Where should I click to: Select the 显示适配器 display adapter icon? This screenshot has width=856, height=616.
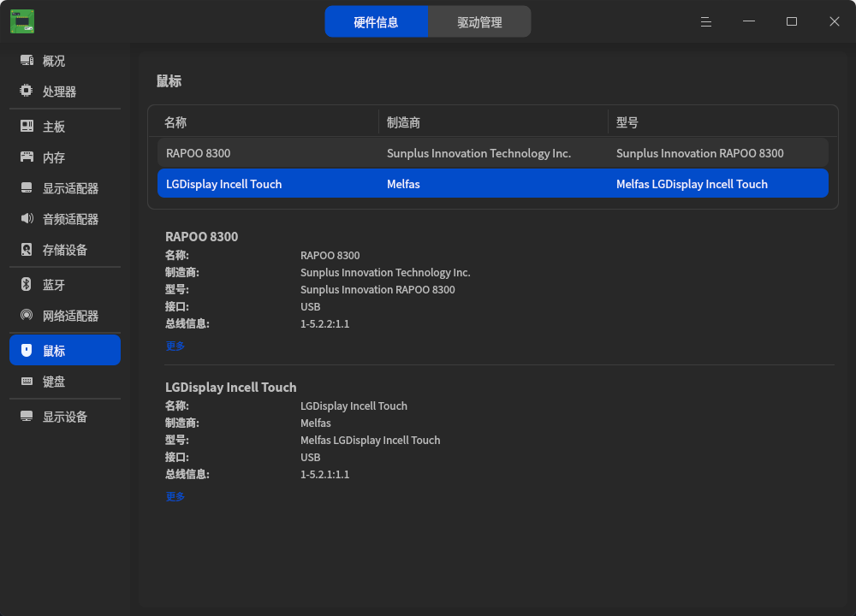[x=27, y=188]
